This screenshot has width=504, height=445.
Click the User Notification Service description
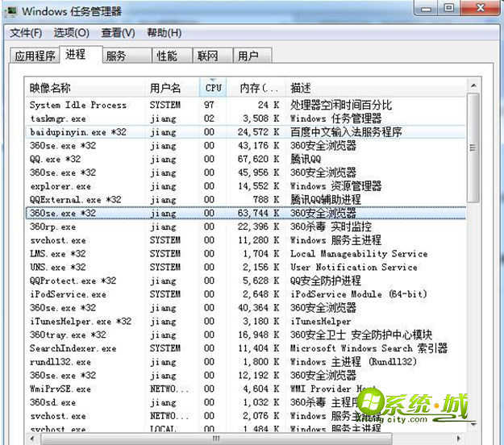pos(353,268)
